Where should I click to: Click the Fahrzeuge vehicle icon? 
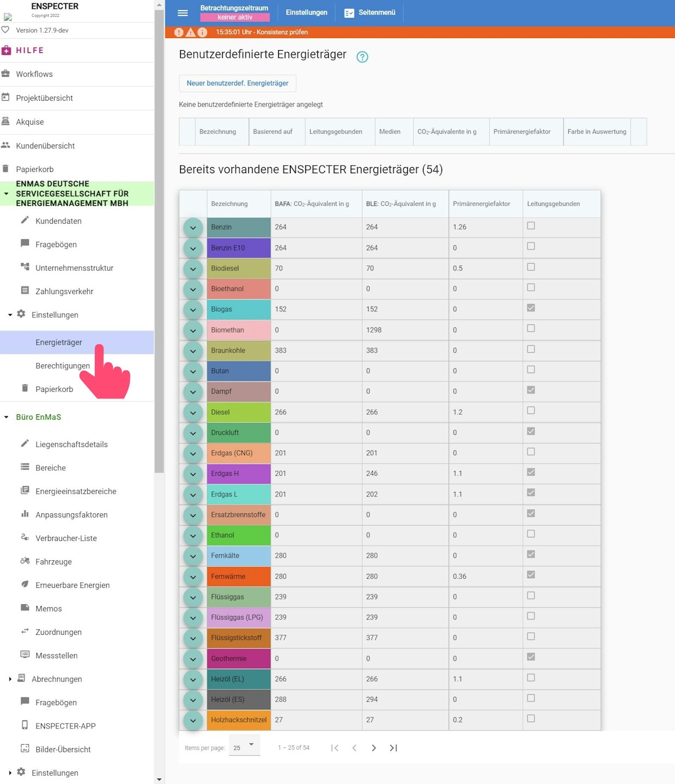[25, 561]
